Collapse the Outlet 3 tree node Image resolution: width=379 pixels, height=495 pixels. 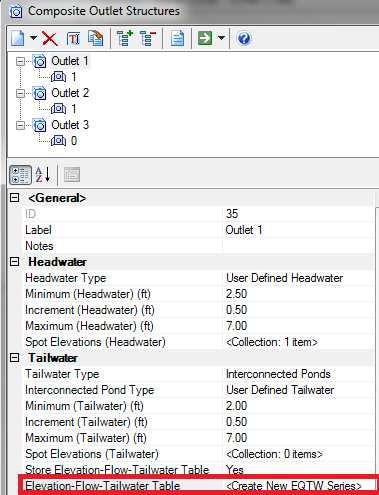click(x=20, y=125)
